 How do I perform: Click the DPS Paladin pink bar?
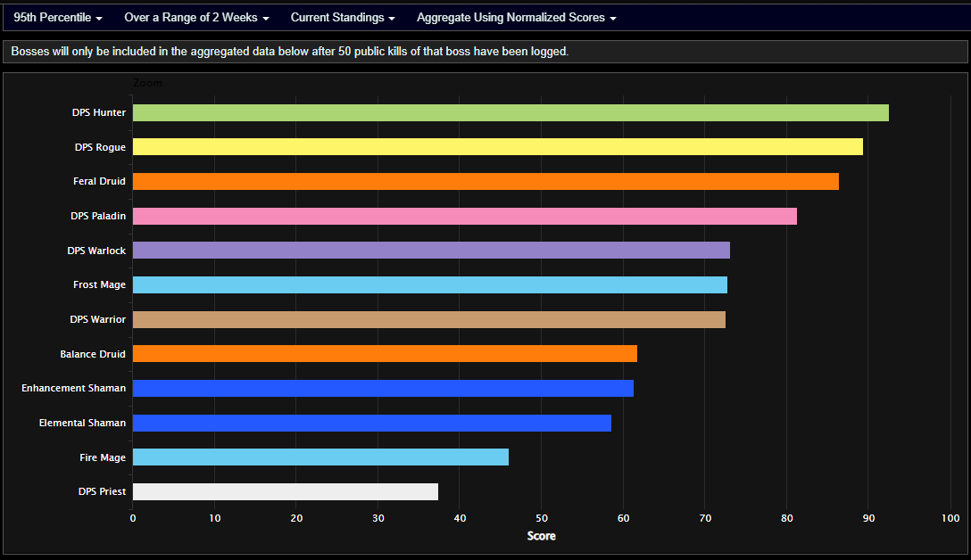[464, 216]
